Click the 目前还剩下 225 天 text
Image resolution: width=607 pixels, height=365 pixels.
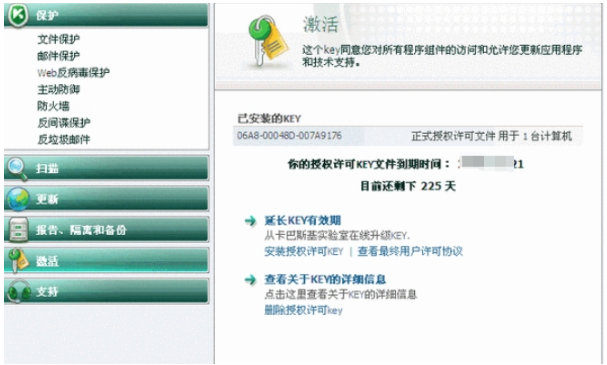pos(408,186)
